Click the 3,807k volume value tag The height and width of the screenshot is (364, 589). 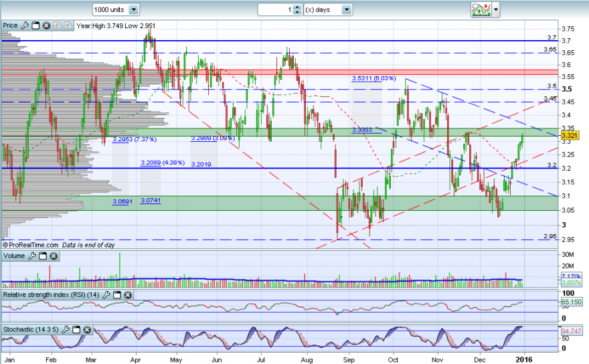tap(572, 283)
